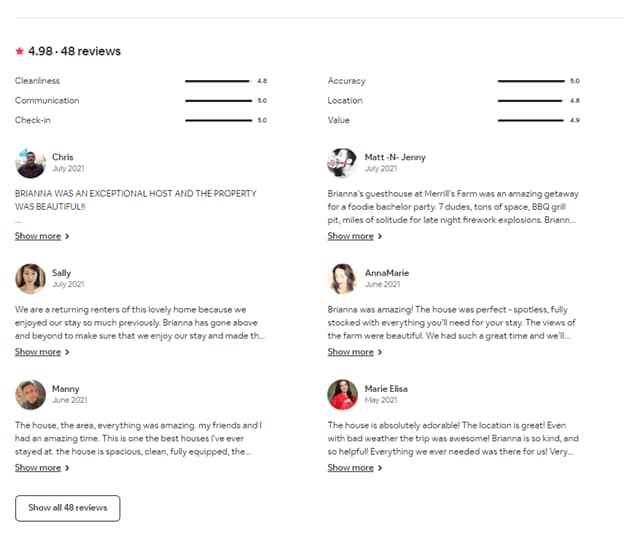Click the red star rating icon
Screen dimensions: 624x547
point(20,51)
